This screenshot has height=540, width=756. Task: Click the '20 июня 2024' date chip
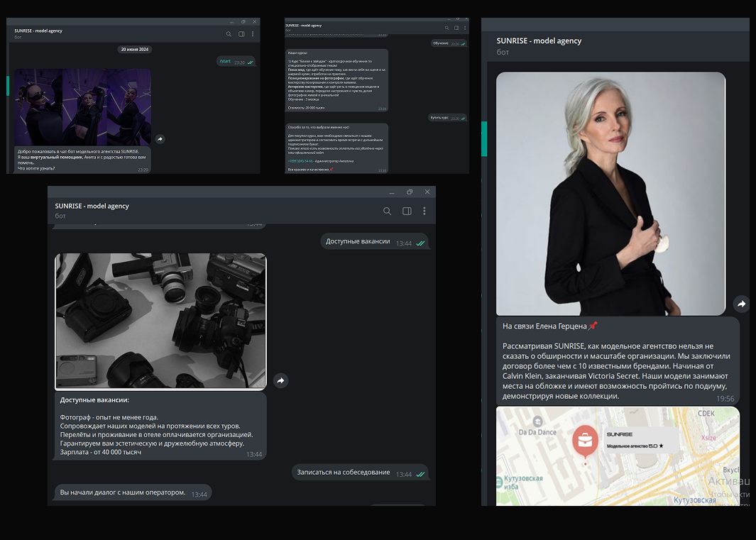134,50
